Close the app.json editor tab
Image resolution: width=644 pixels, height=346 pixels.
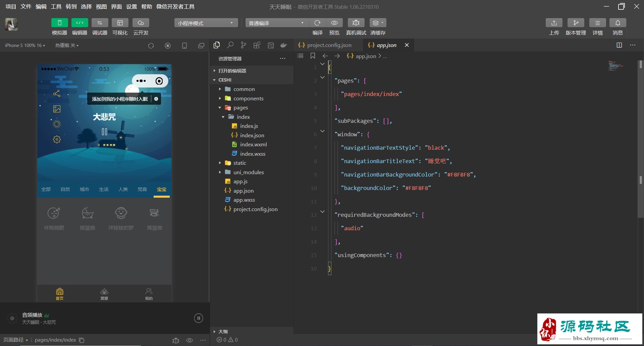(x=407, y=45)
